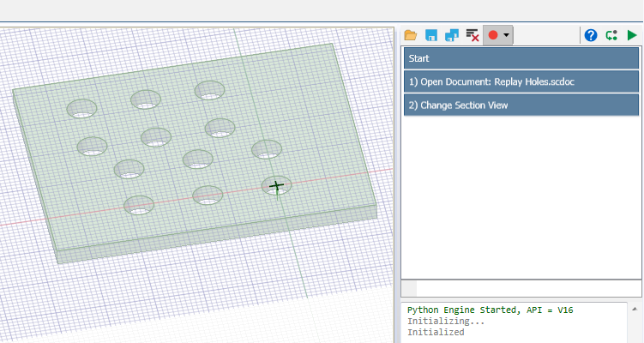Viewport: 644px width, 343px height.
Task: Open scripting Help question mark icon
Action: [591, 35]
